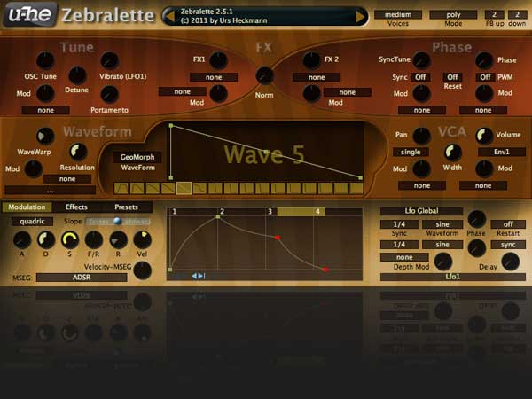Open the Mode poly dropdown
The width and height of the screenshot is (532, 399).
pyautogui.click(x=453, y=14)
